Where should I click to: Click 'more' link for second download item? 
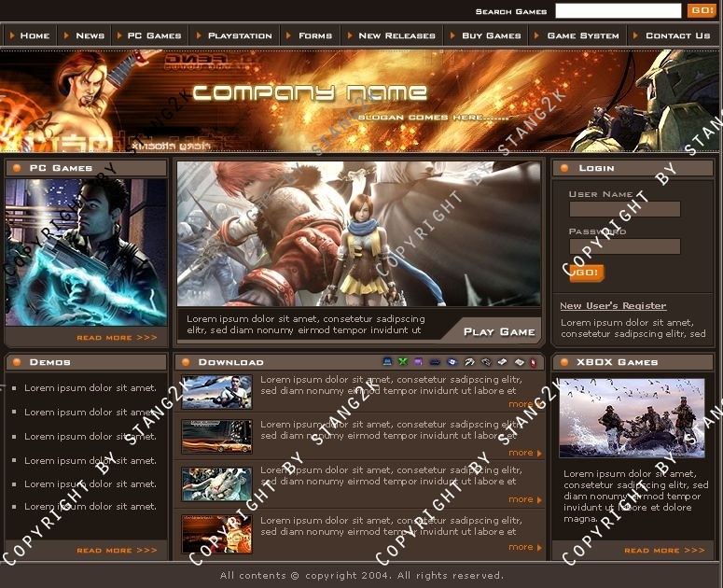tap(521, 453)
